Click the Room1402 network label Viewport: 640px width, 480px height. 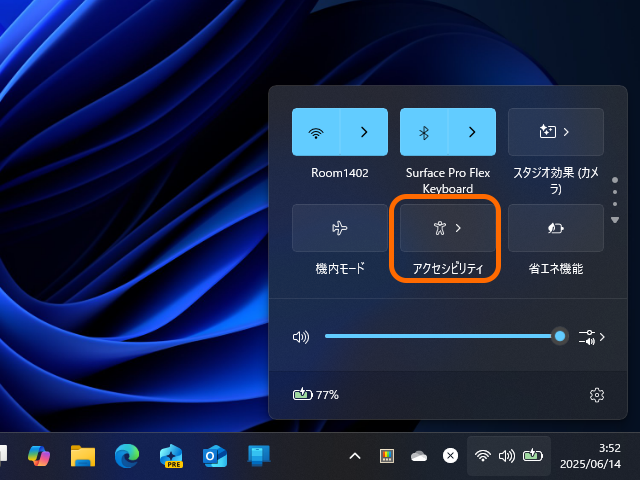coord(340,173)
